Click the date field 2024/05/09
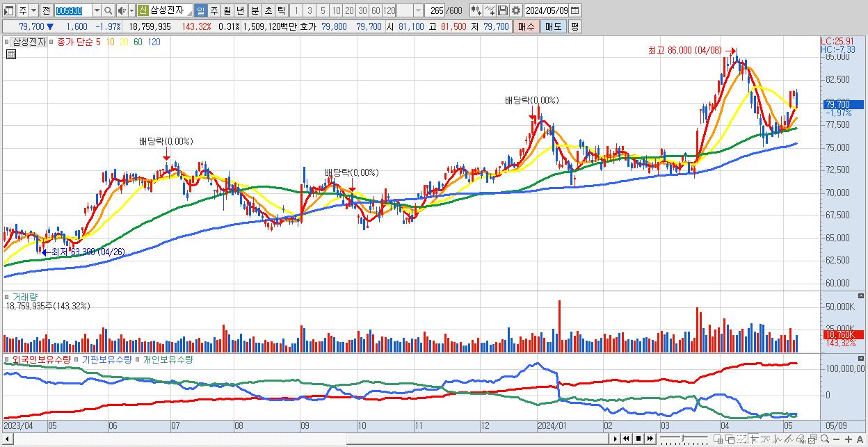 (546, 10)
